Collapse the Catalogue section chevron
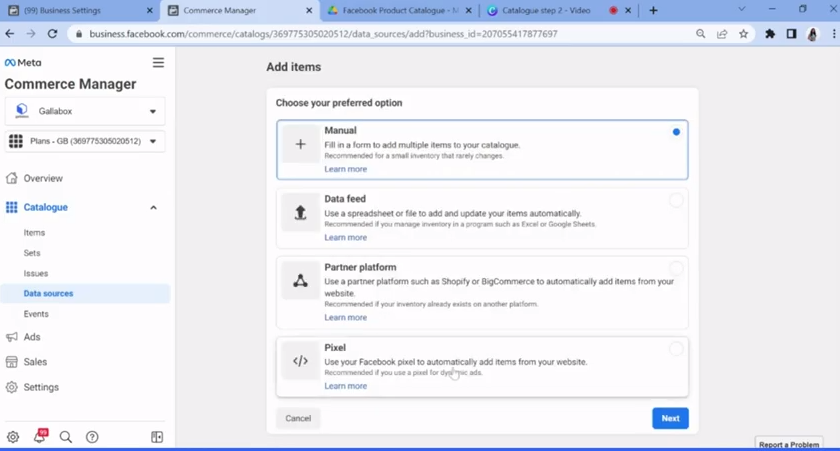 point(153,207)
